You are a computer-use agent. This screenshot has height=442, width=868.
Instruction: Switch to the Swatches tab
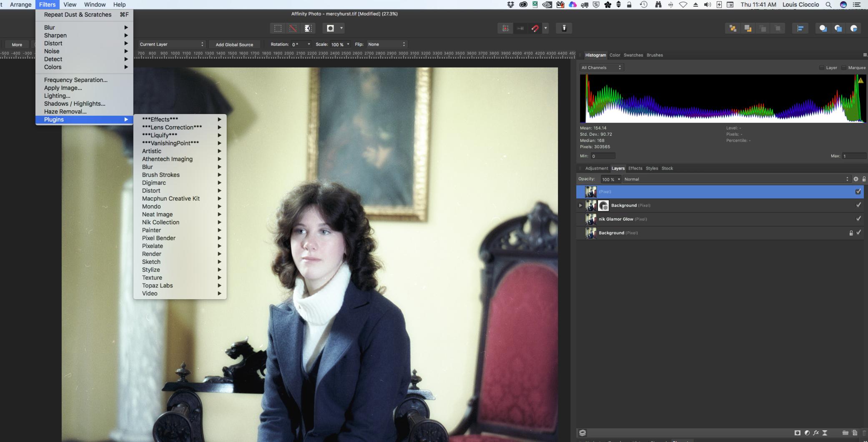pyautogui.click(x=633, y=55)
